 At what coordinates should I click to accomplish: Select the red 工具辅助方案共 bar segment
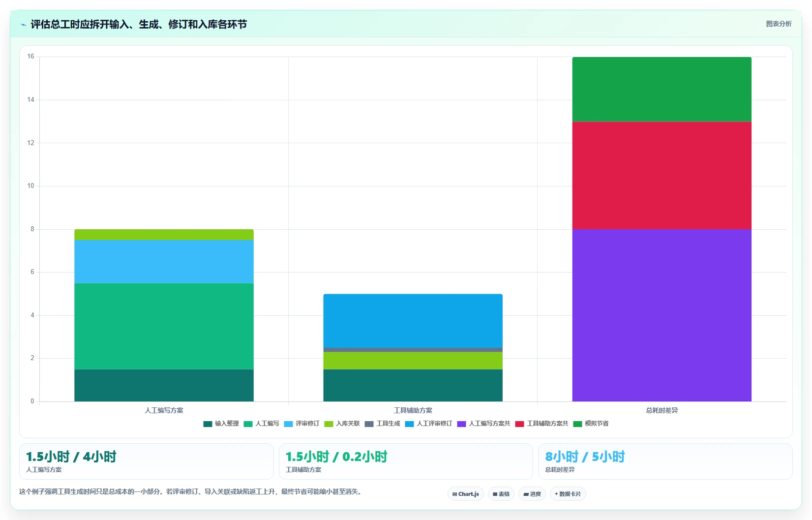pyautogui.click(x=662, y=175)
